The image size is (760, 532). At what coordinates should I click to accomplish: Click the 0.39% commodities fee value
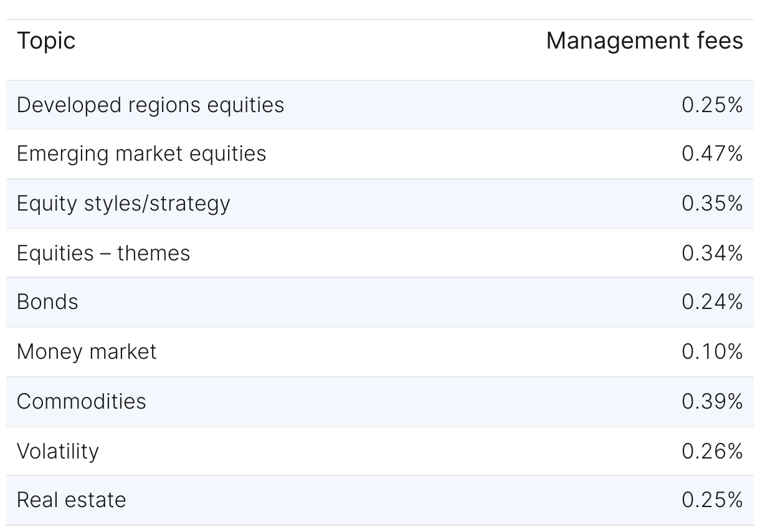[x=712, y=401]
